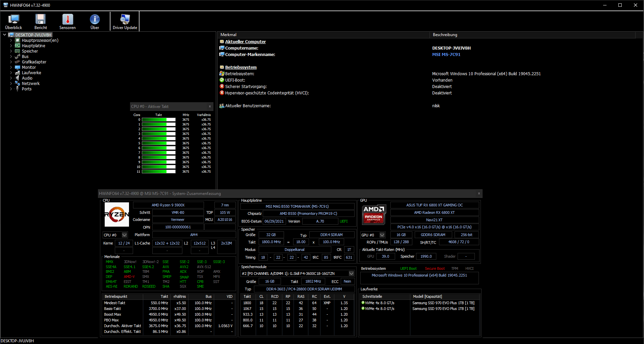
Task: Click Core 11 clock bar
Action: (x=159, y=172)
